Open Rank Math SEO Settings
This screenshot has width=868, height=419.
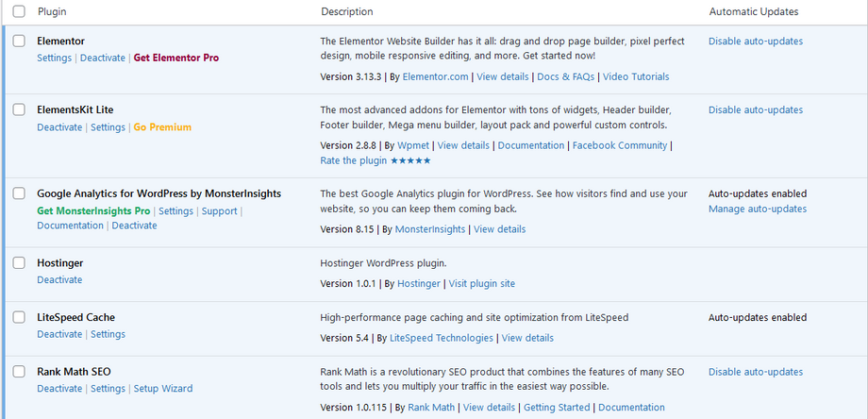[108, 389]
